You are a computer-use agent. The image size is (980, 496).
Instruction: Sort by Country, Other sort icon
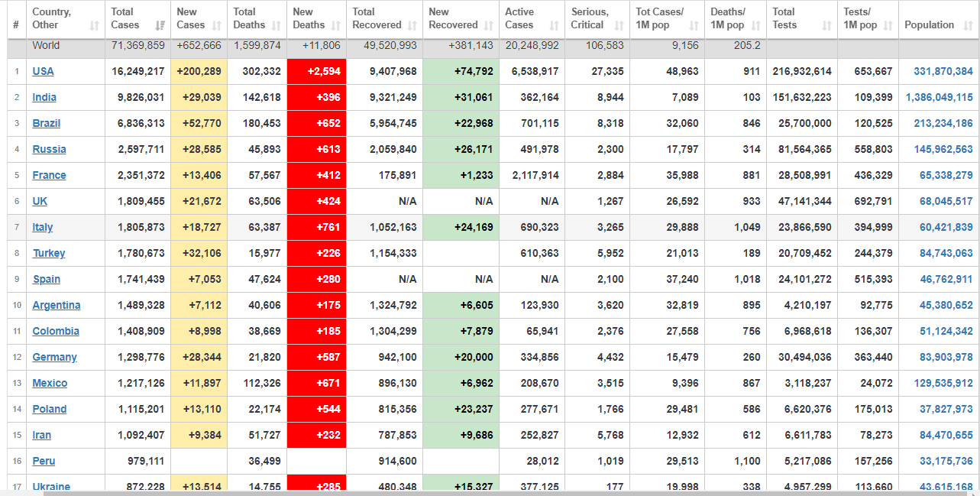95,25
